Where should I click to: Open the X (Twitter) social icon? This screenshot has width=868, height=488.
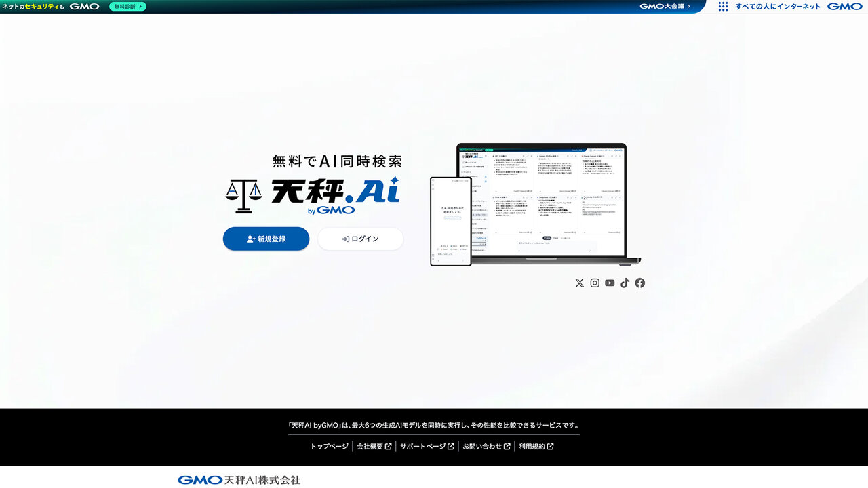pyautogui.click(x=579, y=283)
